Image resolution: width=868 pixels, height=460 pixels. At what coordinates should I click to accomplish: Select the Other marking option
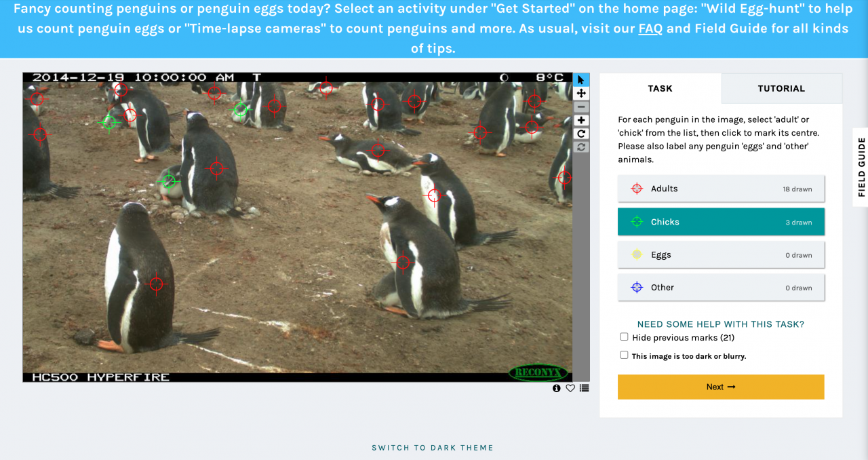pyautogui.click(x=721, y=287)
